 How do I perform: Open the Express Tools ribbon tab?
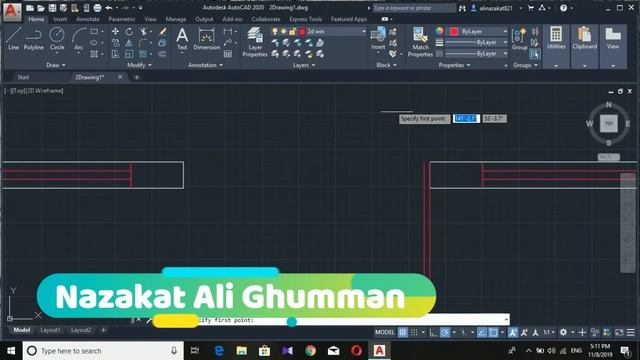[x=305, y=19]
